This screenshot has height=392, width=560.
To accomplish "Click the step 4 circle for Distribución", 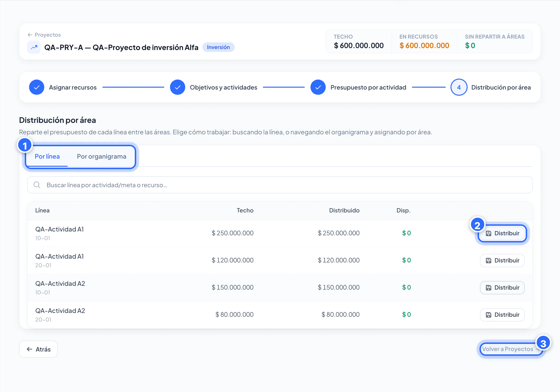I will coord(459,87).
